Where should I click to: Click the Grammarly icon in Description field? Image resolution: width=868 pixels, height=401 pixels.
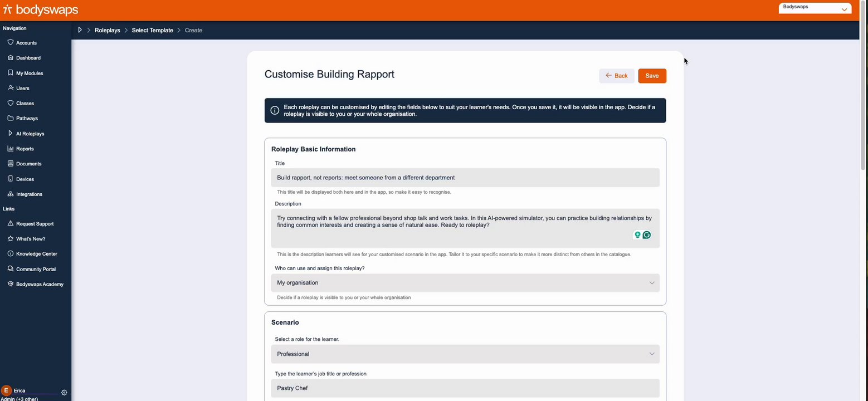click(x=647, y=235)
